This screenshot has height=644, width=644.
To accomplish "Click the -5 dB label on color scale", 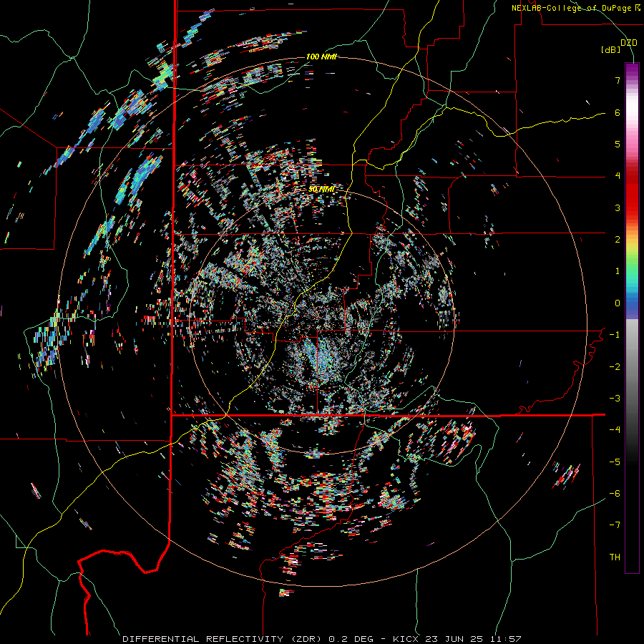I will pyautogui.click(x=615, y=462).
